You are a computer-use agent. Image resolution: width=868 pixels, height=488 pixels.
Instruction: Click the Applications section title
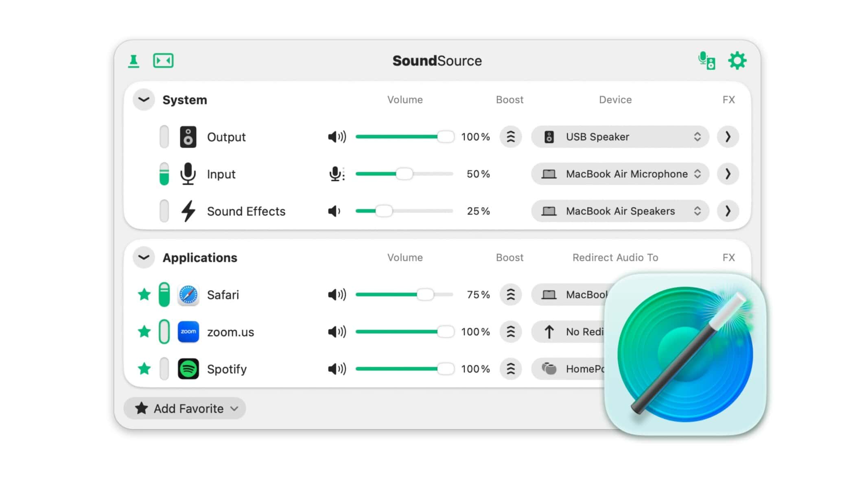(200, 258)
